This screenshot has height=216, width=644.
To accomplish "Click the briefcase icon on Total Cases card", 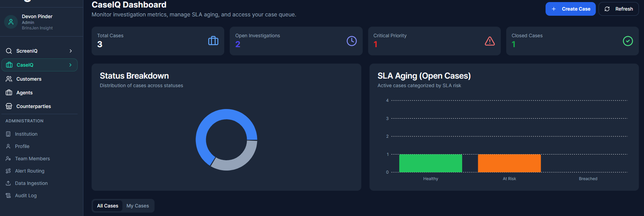I will click(213, 41).
